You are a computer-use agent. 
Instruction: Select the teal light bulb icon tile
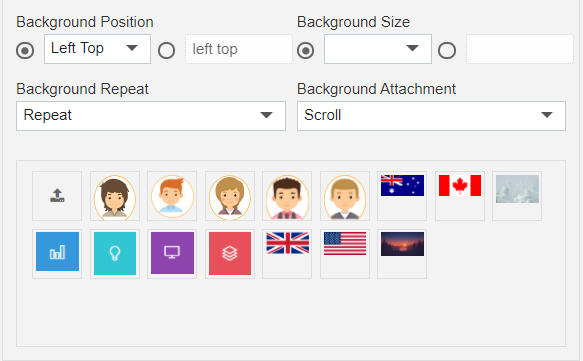click(x=115, y=254)
